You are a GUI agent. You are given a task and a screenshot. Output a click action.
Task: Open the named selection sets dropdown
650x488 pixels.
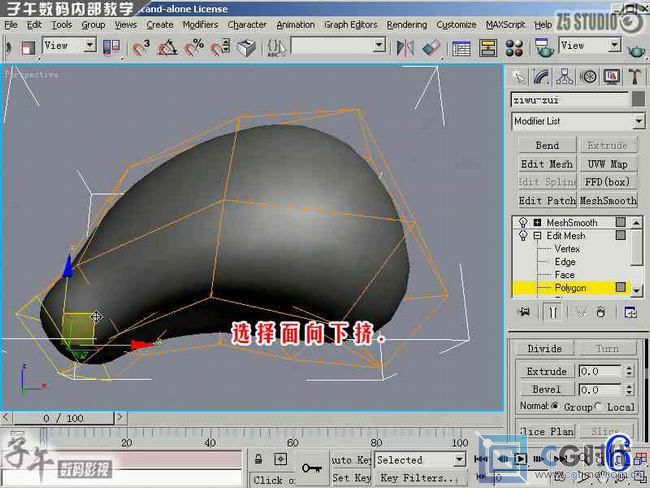(x=378, y=45)
